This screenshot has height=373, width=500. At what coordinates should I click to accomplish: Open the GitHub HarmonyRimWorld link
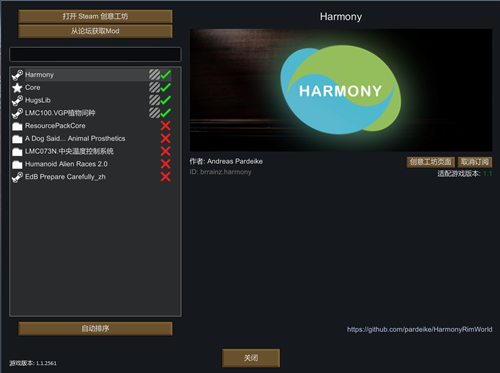tap(419, 329)
